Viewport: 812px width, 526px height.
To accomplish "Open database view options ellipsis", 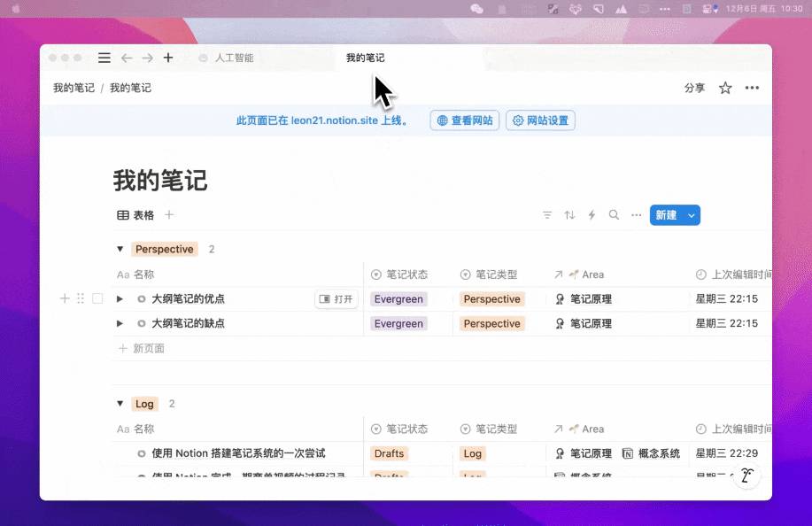I will pos(637,215).
